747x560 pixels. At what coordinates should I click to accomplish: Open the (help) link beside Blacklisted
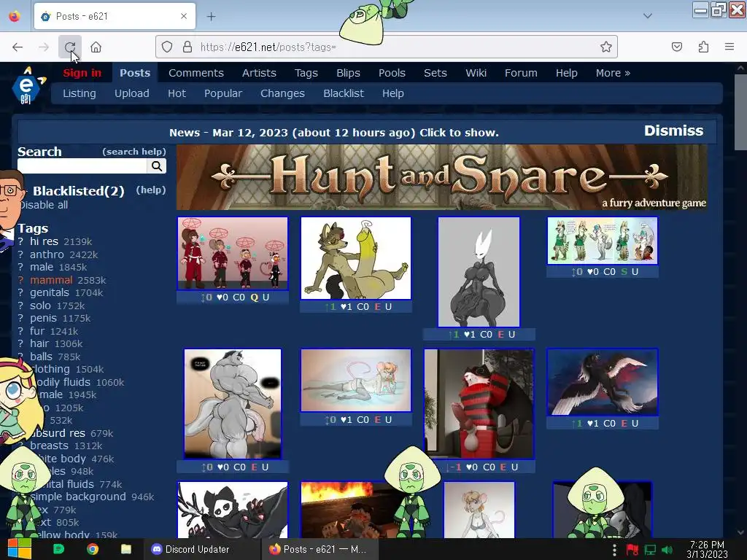coord(150,190)
